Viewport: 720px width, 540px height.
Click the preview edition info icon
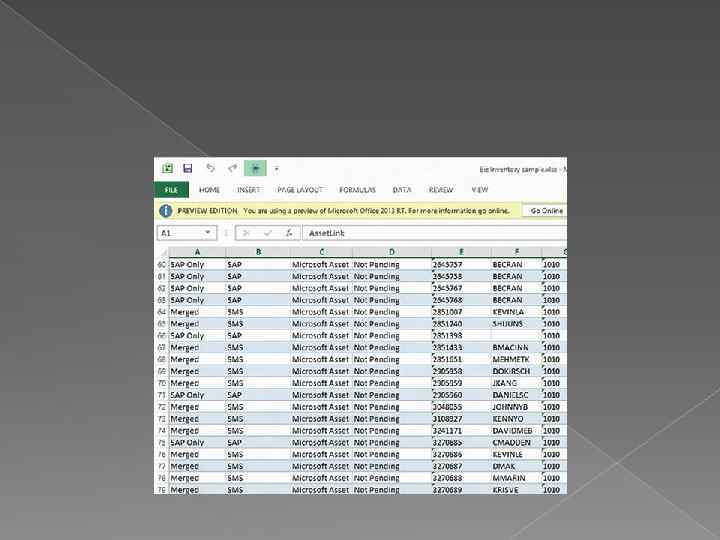point(165,211)
